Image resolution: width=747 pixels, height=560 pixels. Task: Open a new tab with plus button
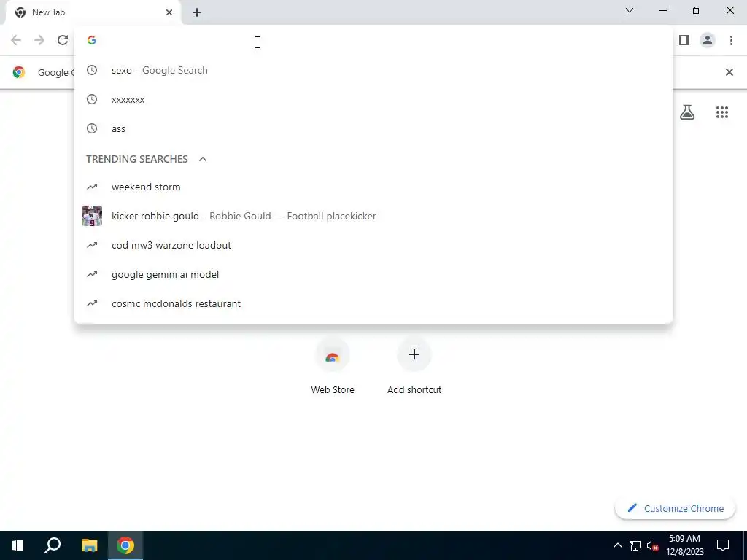tap(197, 12)
